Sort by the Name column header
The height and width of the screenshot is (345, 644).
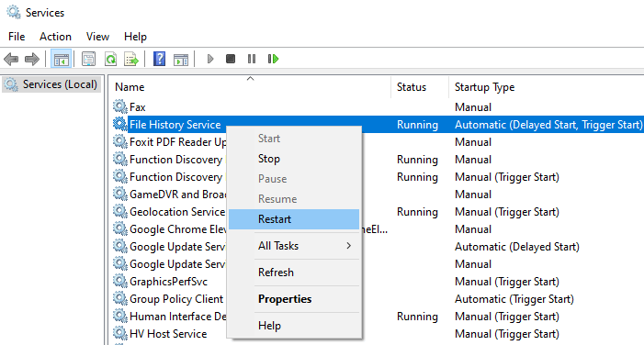(251, 87)
